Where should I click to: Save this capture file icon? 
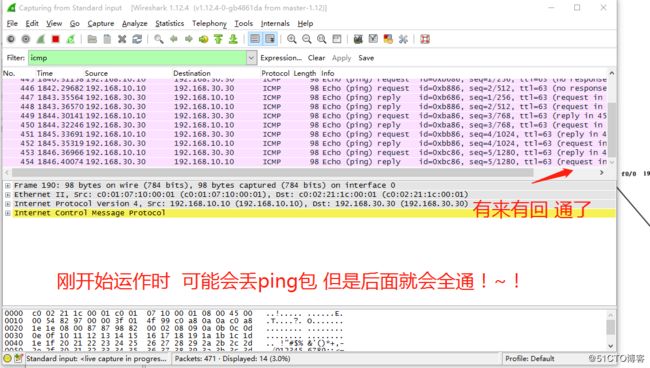pos(107,39)
